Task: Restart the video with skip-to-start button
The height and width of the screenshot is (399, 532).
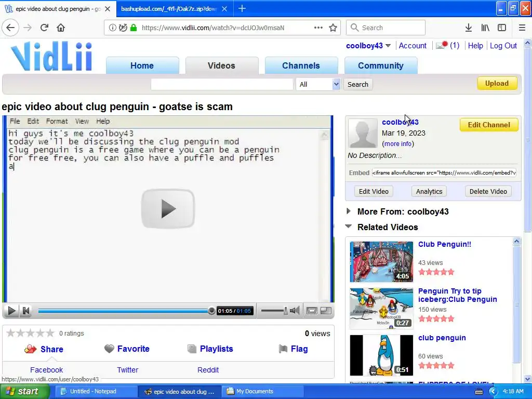Action: pyautogui.click(x=26, y=311)
